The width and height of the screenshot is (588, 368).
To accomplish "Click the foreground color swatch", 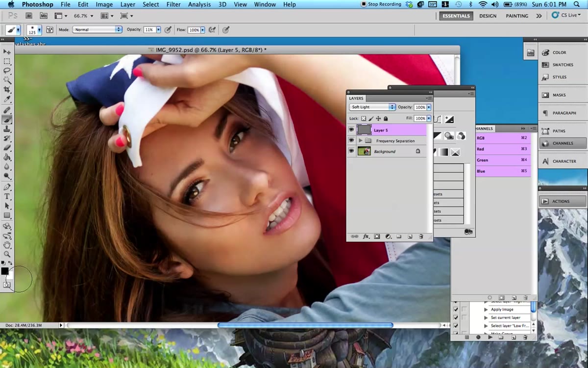I will 5,271.
